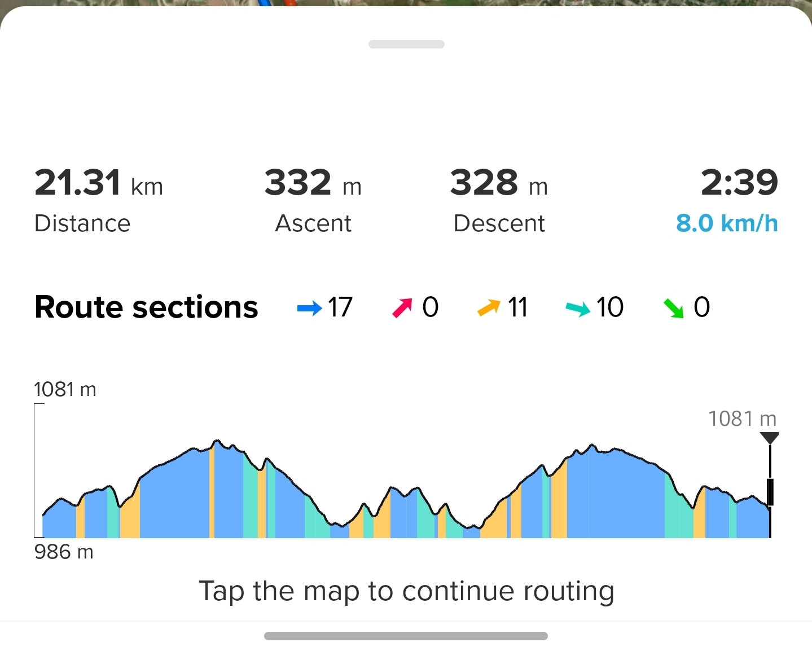
Task: Tap the 2:39 duration estimate
Action: click(x=739, y=183)
